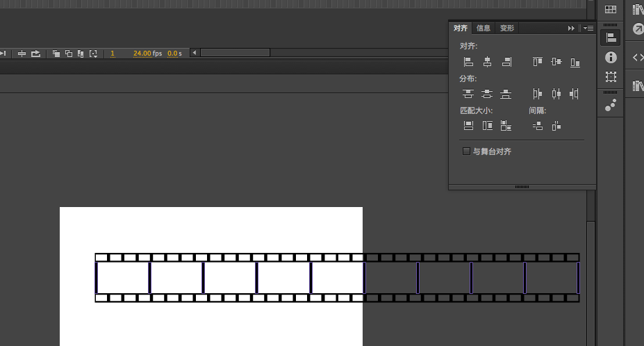Match width and height of objects
The image size is (644, 346).
coord(506,126)
